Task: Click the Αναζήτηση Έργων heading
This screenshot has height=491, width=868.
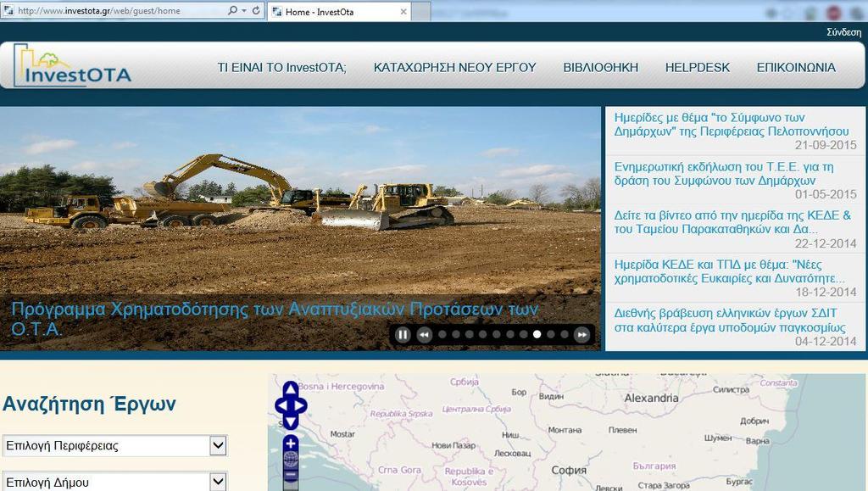Action: click(89, 405)
